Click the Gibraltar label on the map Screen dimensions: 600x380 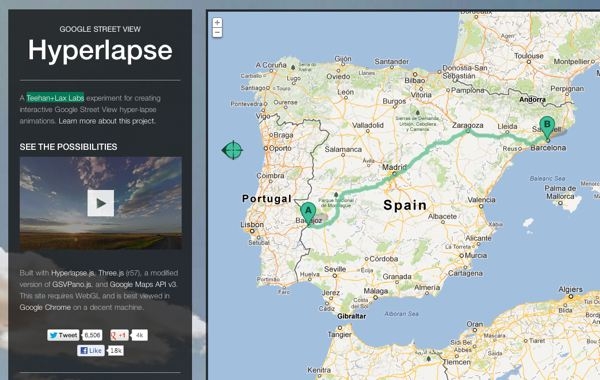point(352,316)
